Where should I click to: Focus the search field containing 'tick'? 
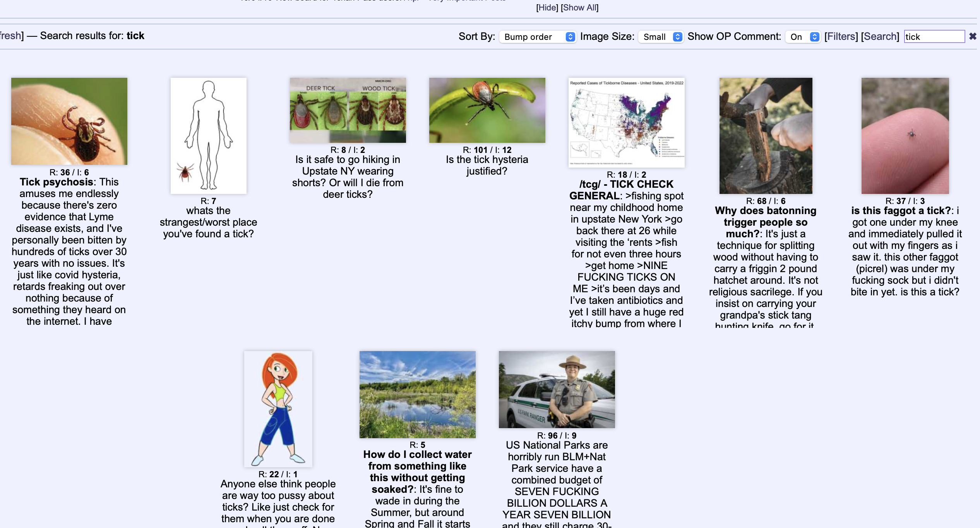[934, 36]
